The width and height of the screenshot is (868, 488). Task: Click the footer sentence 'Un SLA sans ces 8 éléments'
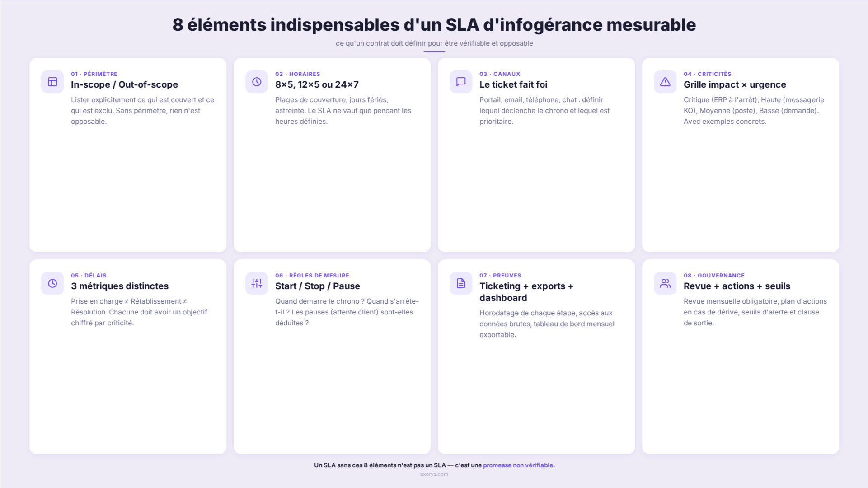[434, 465]
